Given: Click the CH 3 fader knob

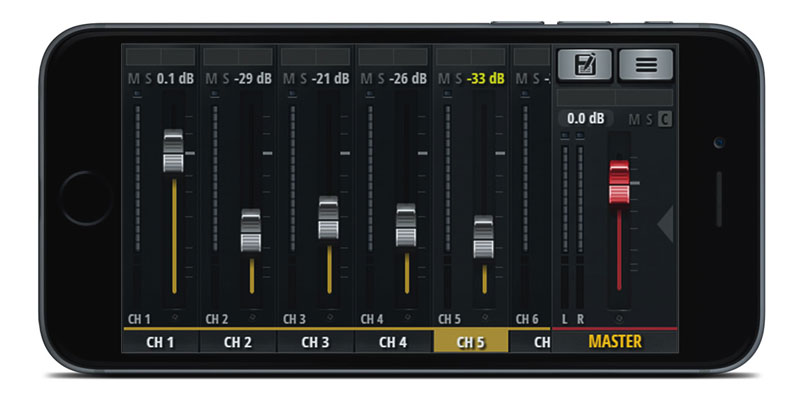Looking at the screenshot, I should [x=329, y=218].
